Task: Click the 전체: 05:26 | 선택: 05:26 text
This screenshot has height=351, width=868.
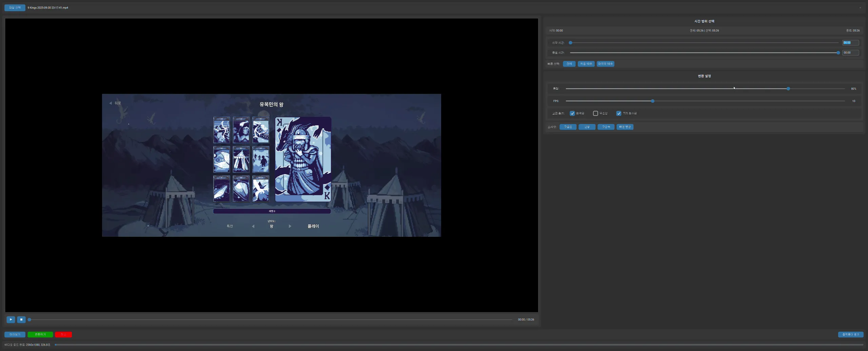Action: (x=704, y=31)
